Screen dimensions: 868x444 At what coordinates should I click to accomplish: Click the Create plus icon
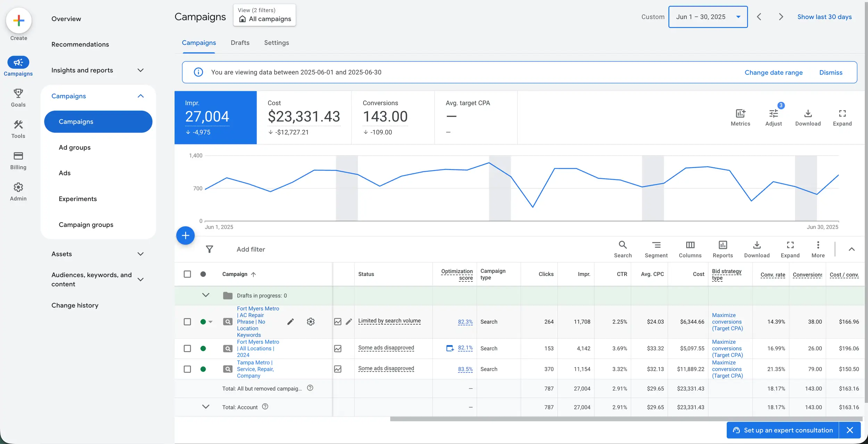pos(19,20)
